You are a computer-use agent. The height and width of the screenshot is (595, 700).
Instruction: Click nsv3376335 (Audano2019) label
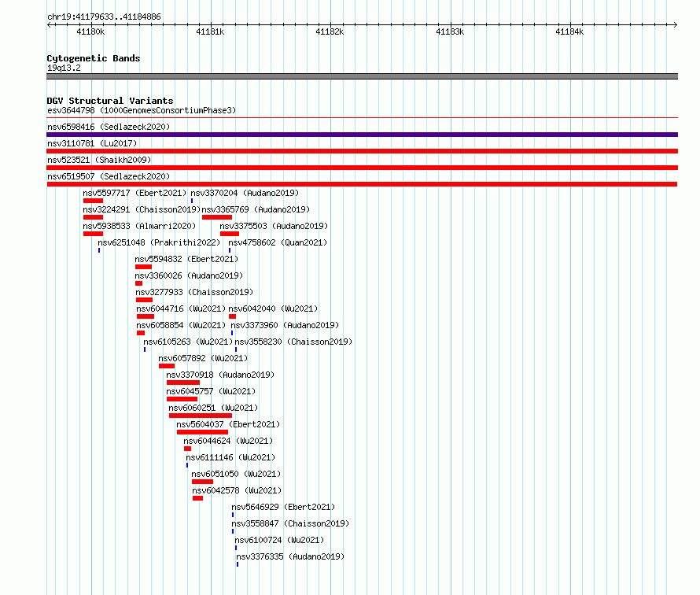click(290, 556)
